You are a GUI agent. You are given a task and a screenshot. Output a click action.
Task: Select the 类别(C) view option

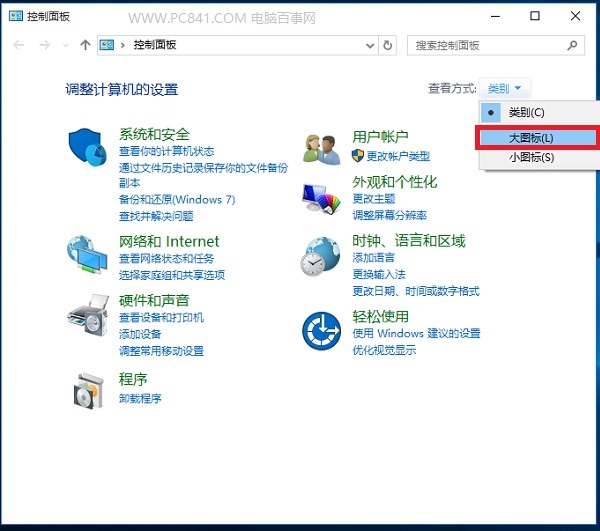pyautogui.click(x=527, y=113)
